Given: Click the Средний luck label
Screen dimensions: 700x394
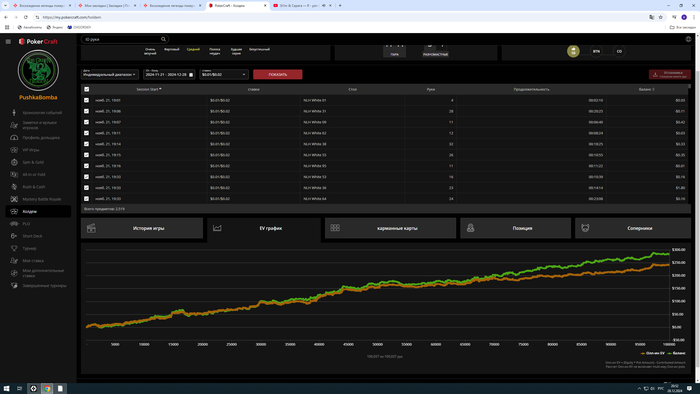Looking at the screenshot, I should point(193,50).
